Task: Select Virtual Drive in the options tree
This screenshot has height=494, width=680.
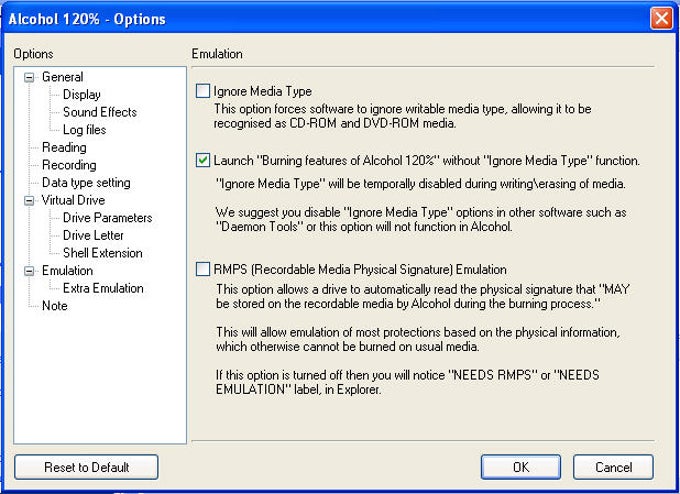Action: point(73,200)
